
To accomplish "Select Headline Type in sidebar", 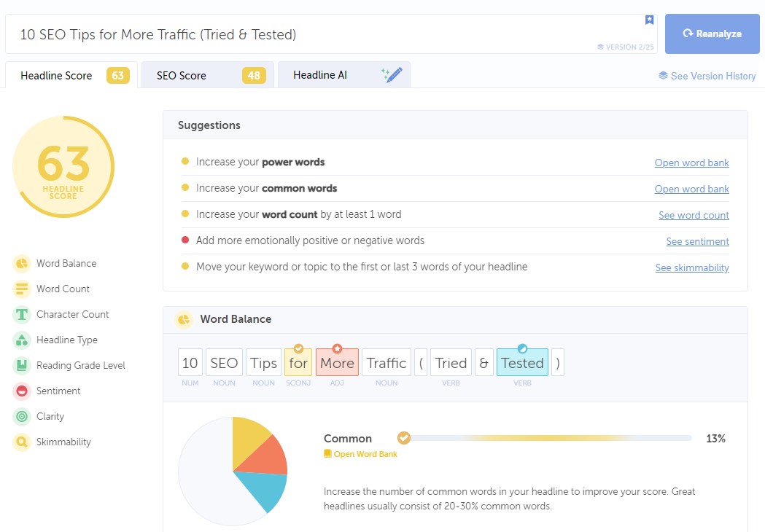I will pyautogui.click(x=67, y=340).
